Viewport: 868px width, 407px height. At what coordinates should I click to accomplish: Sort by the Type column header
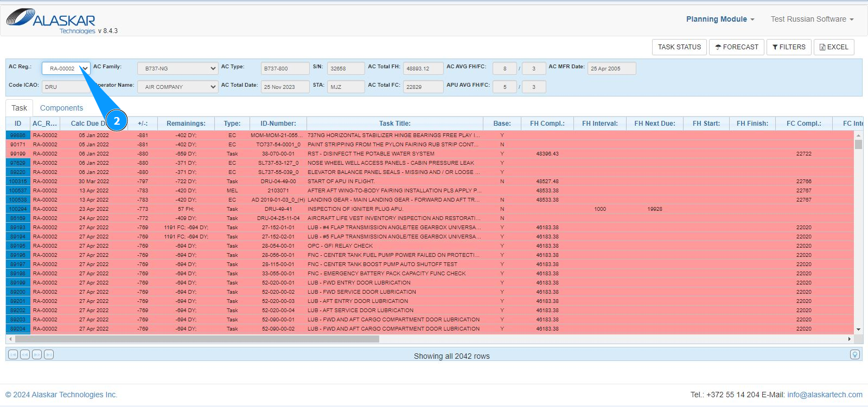click(232, 124)
